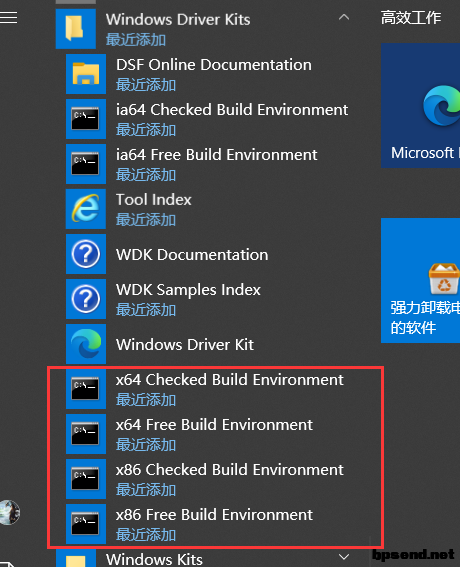Open the Microsoft Edge tile

(421, 105)
